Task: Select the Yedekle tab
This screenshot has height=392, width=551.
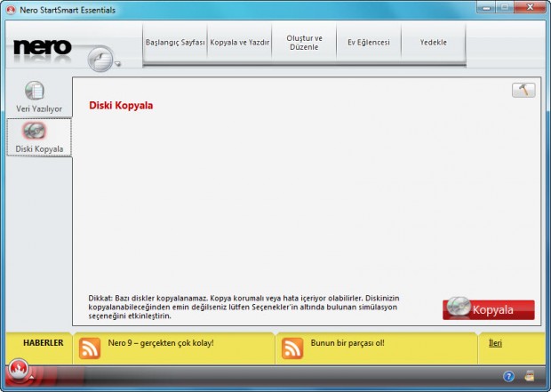Action: tap(434, 43)
